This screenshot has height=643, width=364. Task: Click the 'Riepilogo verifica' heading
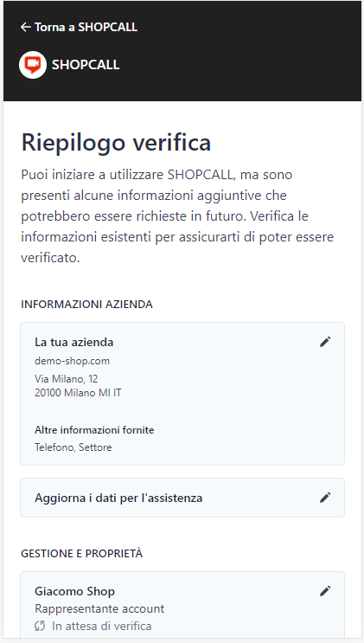coord(116,143)
